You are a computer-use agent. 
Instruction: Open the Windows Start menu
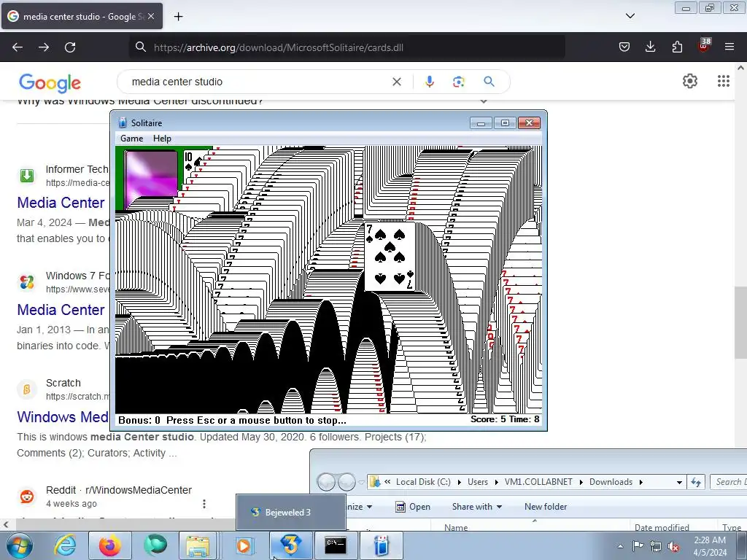pos(19,545)
